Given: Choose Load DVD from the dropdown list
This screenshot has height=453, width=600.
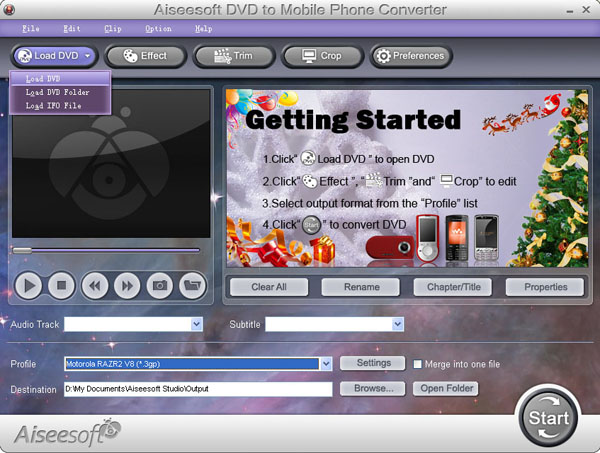Looking at the screenshot, I should pyautogui.click(x=60, y=79).
